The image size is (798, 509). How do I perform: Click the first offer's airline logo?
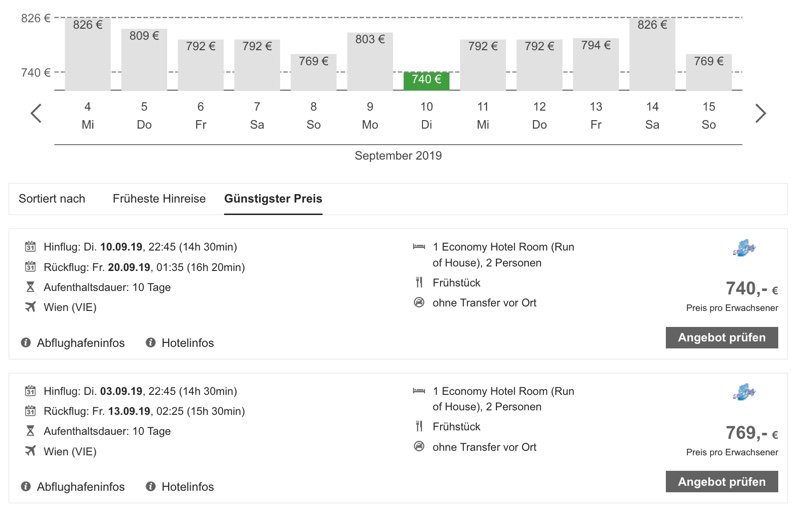pos(743,250)
